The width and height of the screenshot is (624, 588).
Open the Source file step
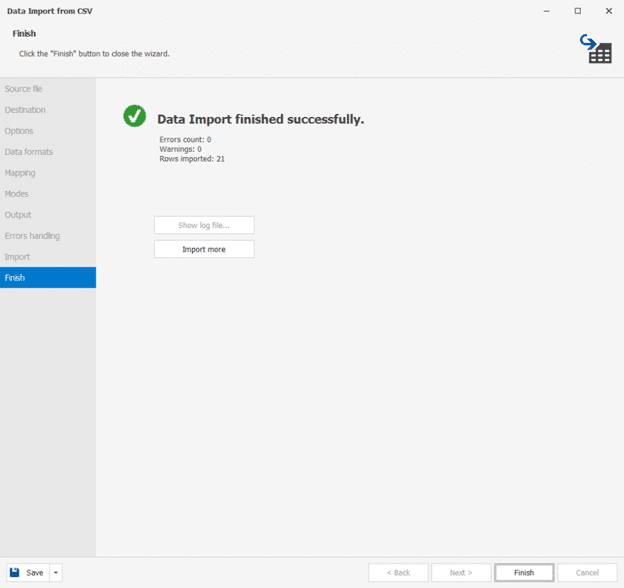coord(24,89)
